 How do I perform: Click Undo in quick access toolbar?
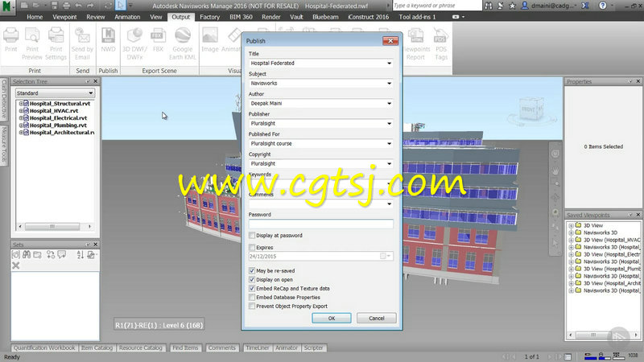pyautogui.click(x=78, y=6)
